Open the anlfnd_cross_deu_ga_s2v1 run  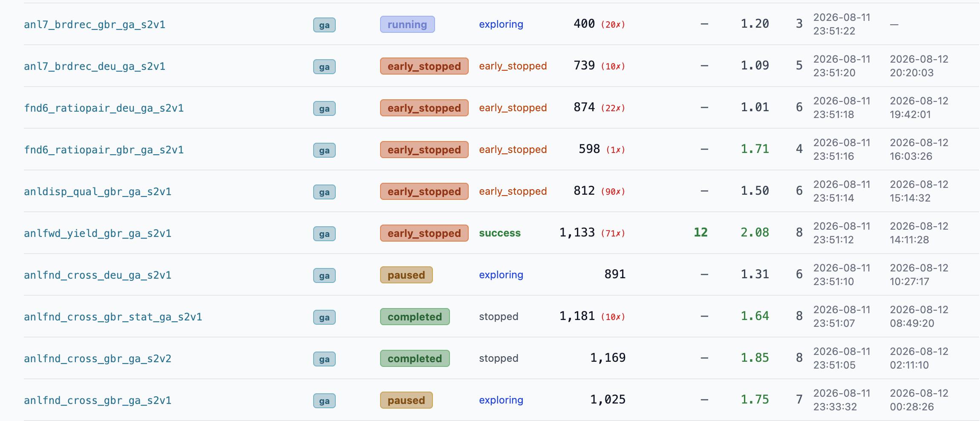[98, 275]
